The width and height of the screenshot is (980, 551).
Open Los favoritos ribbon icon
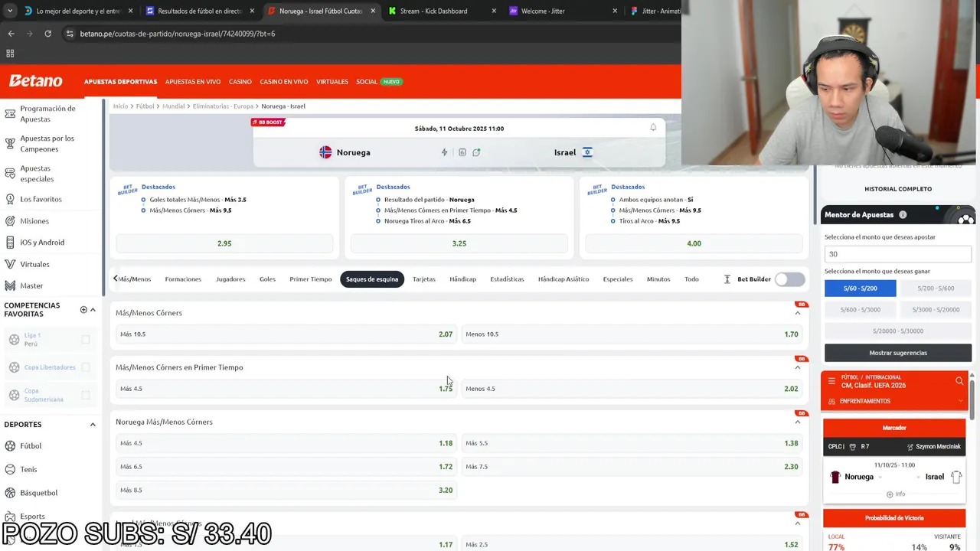(x=10, y=199)
